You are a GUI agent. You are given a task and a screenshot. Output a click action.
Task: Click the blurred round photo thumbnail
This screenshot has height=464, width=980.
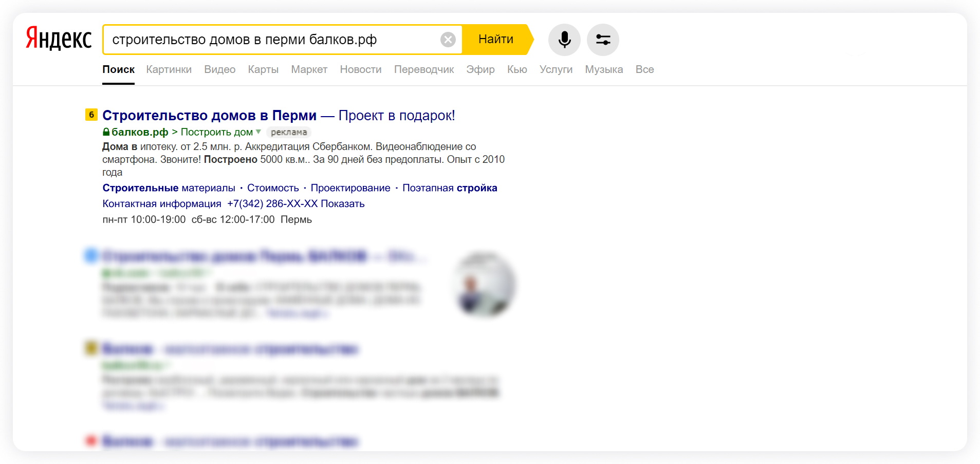tap(485, 284)
